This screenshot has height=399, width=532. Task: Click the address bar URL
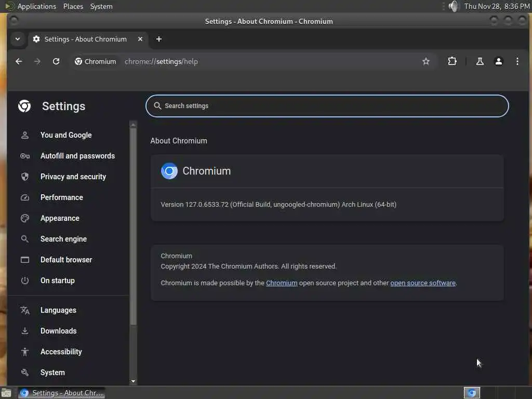click(x=161, y=61)
